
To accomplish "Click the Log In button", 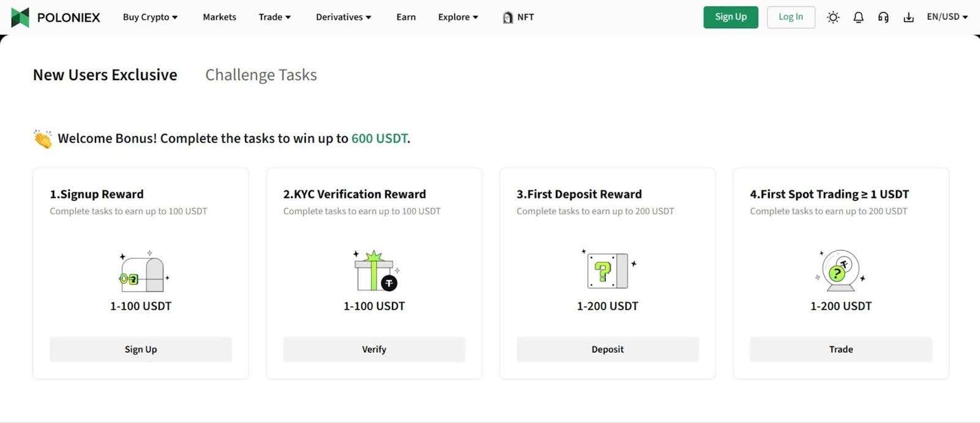I will [x=791, y=17].
